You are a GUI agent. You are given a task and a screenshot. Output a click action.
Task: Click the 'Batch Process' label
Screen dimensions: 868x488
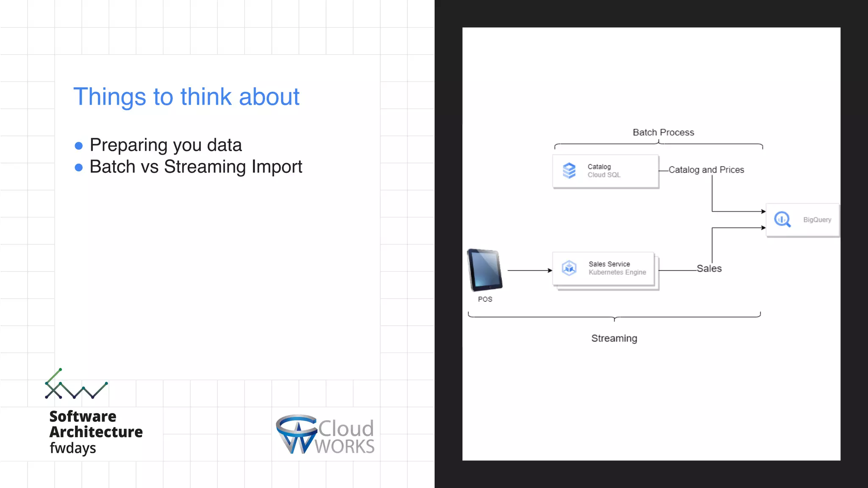pyautogui.click(x=663, y=133)
